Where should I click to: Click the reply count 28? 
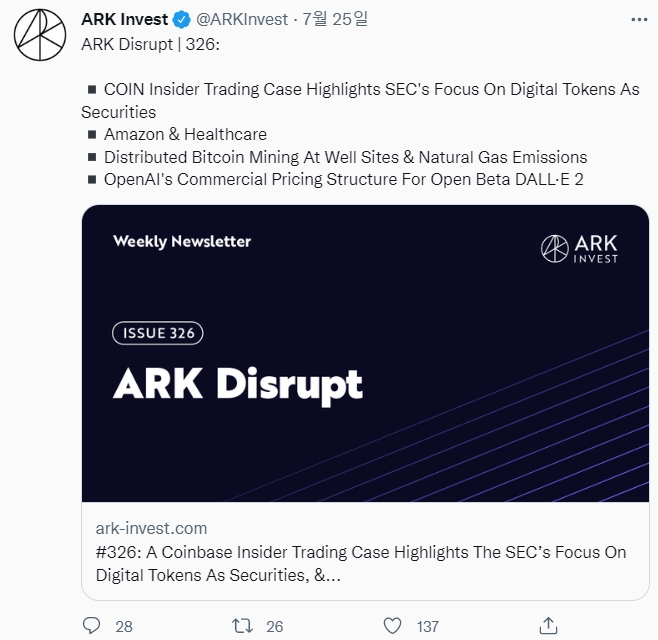coord(124,626)
